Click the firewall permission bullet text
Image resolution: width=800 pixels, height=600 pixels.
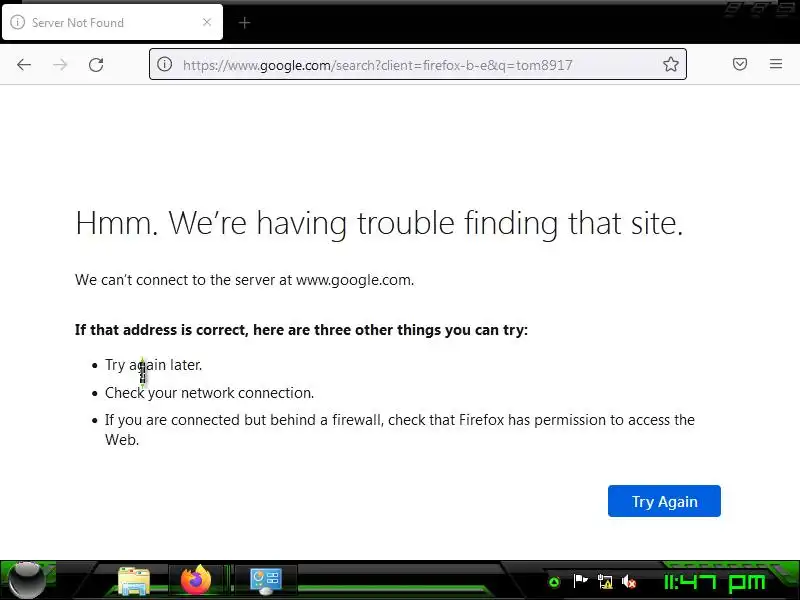pyautogui.click(x=399, y=430)
